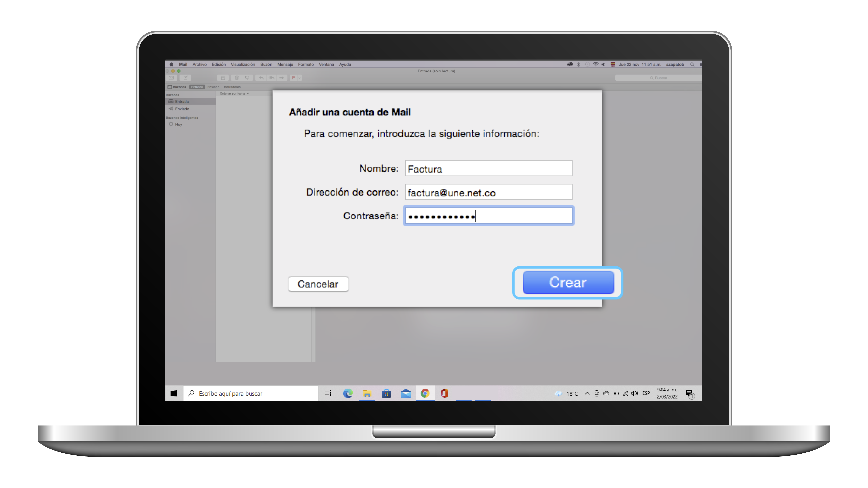This screenshot has height=488, width=868.
Task: Open the Formato menu
Action: [x=306, y=64]
